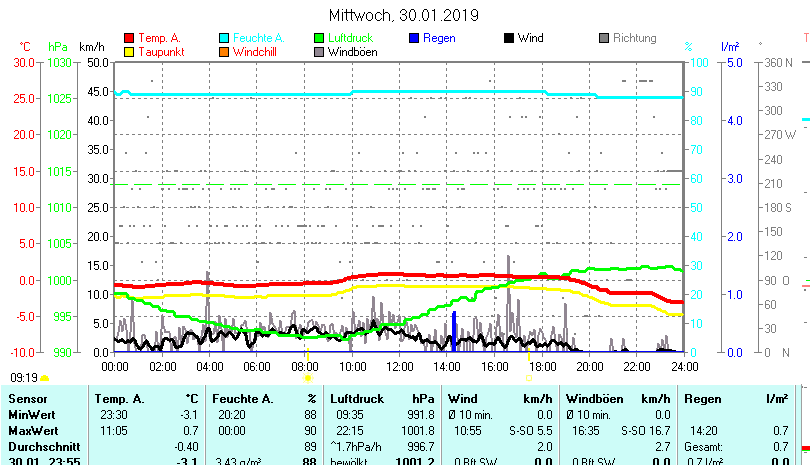Click the blue rain bar at 14:20
The width and height of the screenshot is (810, 465).
[453, 331]
